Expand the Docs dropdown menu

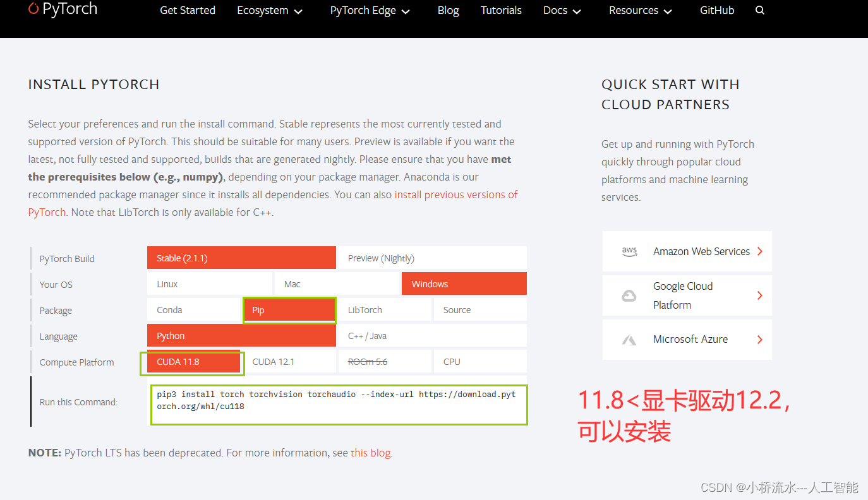coord(562,11)
